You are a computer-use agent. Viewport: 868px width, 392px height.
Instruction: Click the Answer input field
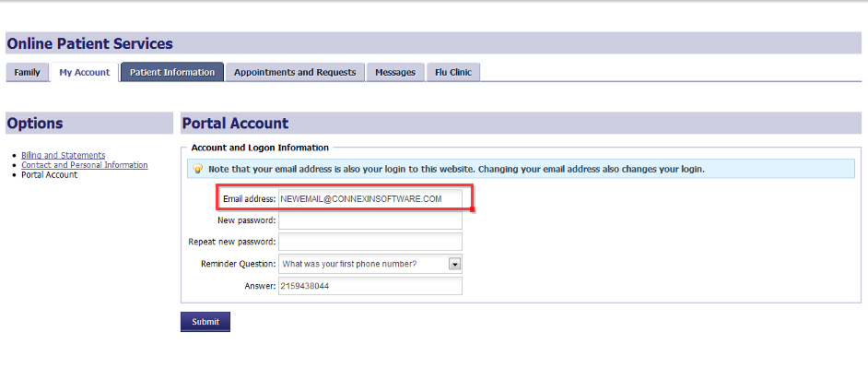point(369,286)
